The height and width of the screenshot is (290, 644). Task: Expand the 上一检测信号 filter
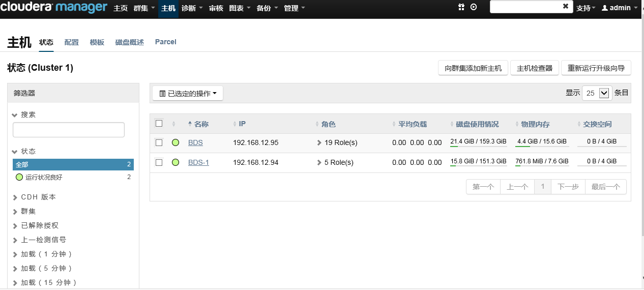pyautogui.click(x=39, y=240)
